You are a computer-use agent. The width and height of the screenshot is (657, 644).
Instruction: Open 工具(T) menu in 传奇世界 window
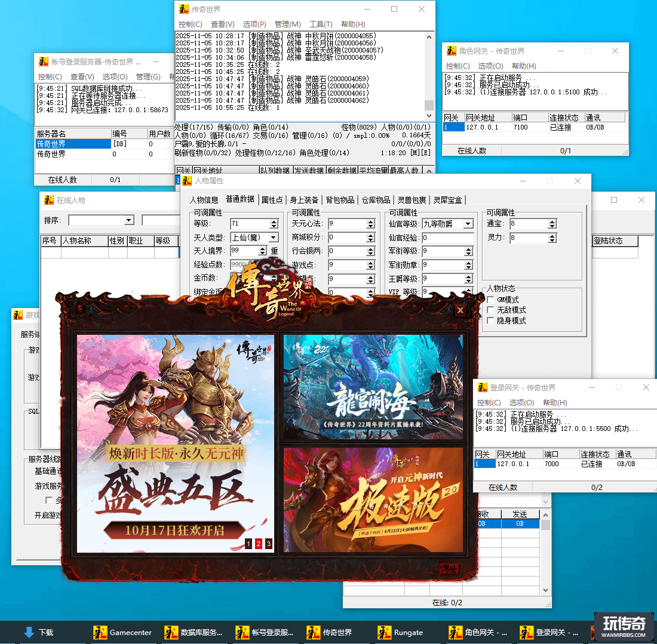321,24
